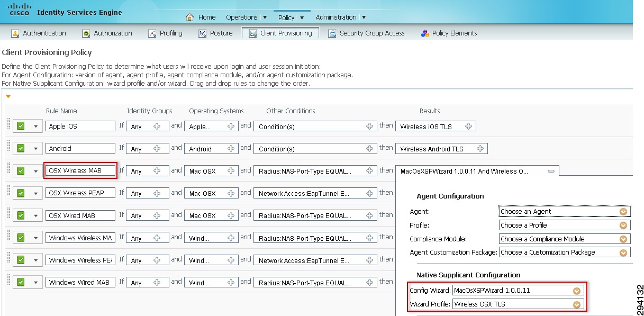Click plus icon in OSX Wireless PEAP Identity Groups
This screenshot has height=316, width=644.
tap(157, 193)
